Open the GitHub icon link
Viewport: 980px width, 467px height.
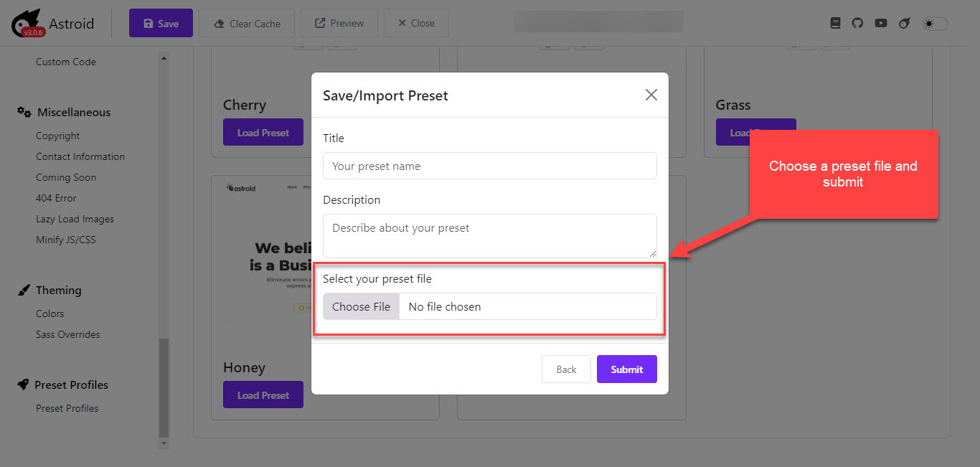pyautogui.click(x=857, y=23)
